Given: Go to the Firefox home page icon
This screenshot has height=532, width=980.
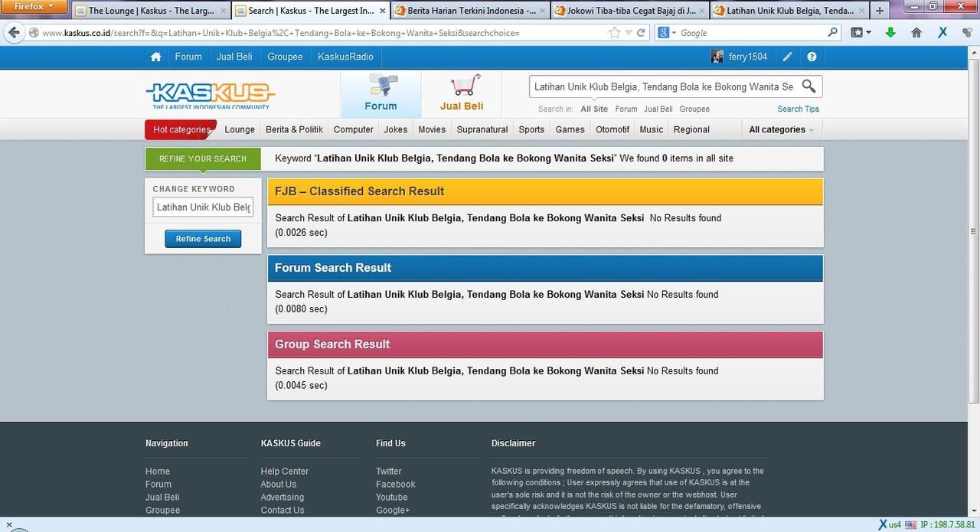Looking at the screenshot, I should [916, 33].
